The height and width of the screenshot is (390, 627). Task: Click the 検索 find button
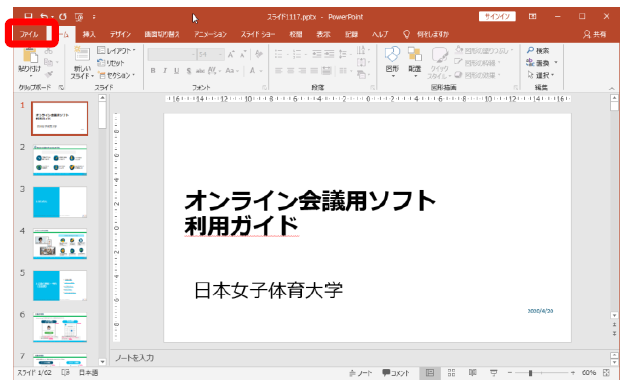point(538,51)
